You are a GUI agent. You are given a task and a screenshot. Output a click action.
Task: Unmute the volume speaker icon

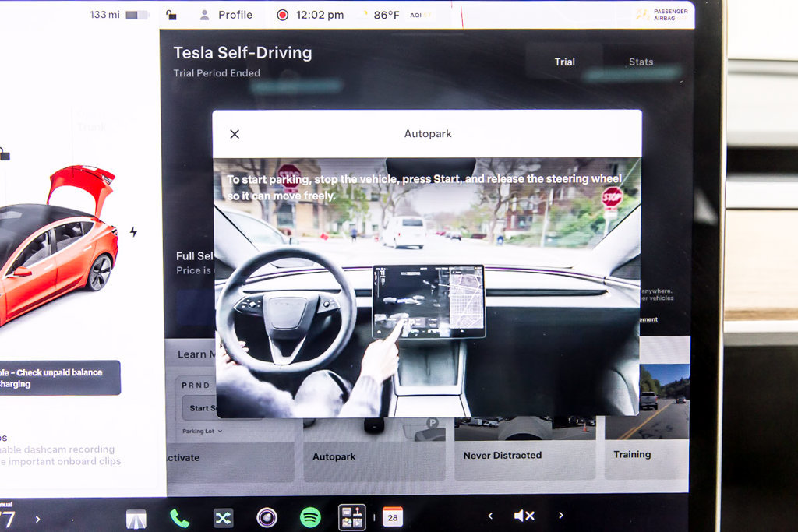tap(524, 516)
